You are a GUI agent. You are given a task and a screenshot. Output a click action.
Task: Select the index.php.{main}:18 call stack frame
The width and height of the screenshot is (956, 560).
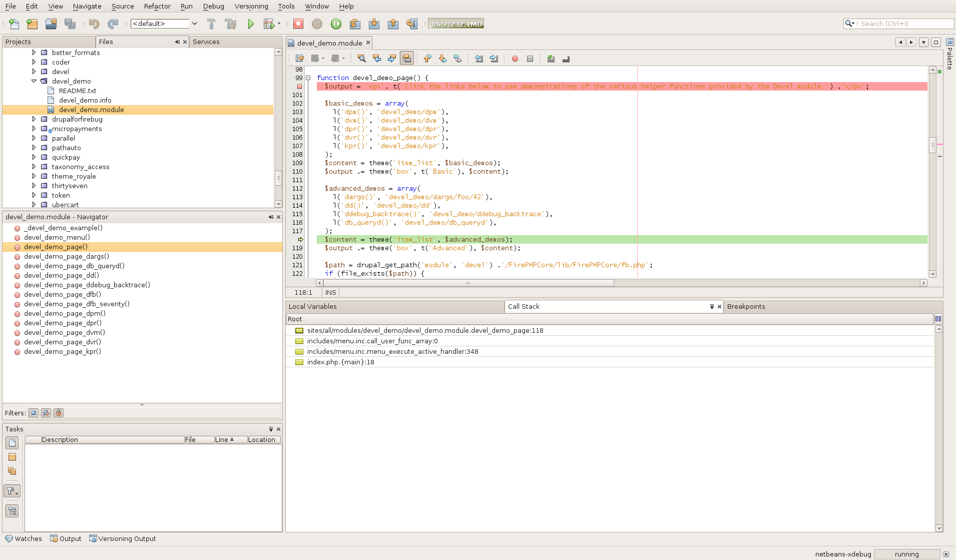(341, 362)
